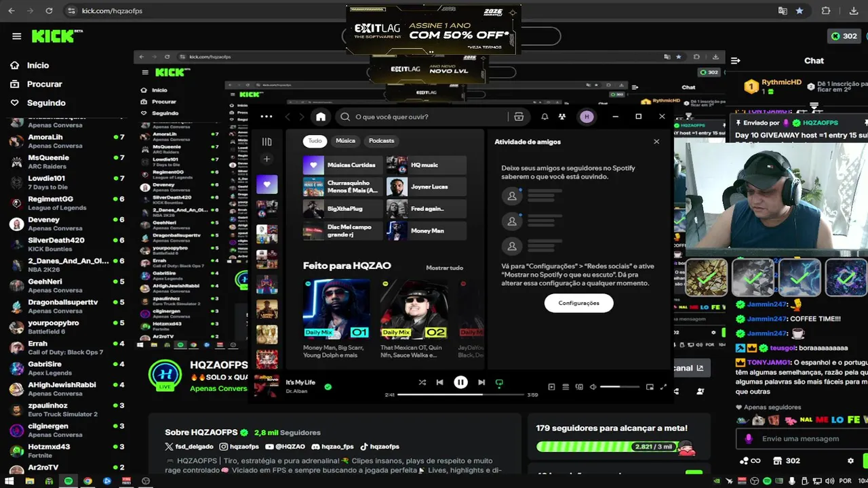
Task: Toggle Spotify library sidebar icon
Action: [267, 142]
